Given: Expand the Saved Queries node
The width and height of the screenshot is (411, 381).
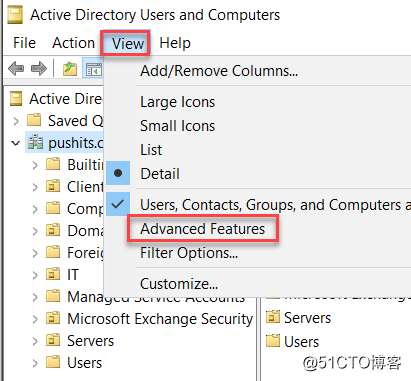Looking at the screenshot, I should pos(16,121).
